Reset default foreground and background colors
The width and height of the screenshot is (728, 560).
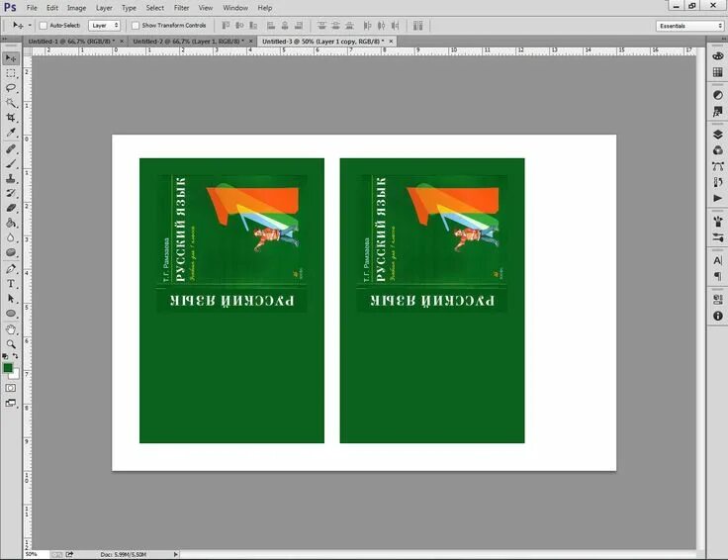pyautogui.click(x=5, y=356)
